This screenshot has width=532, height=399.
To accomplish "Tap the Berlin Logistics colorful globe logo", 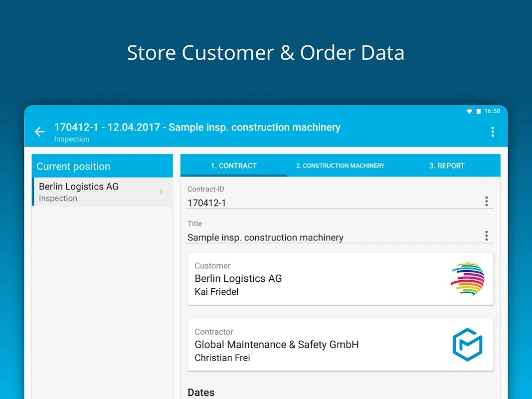I will (467, 279).
